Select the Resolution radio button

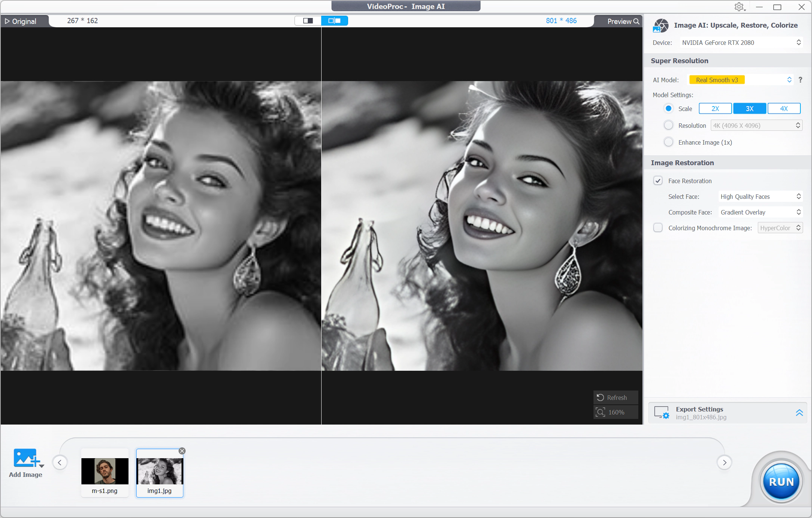(x=668, y=125)
